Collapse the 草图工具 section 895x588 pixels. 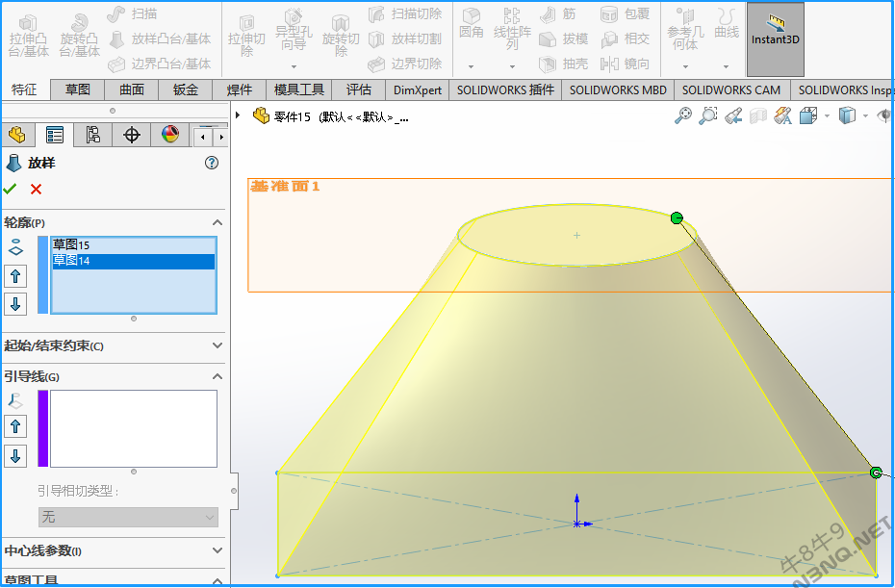point(217,580)
